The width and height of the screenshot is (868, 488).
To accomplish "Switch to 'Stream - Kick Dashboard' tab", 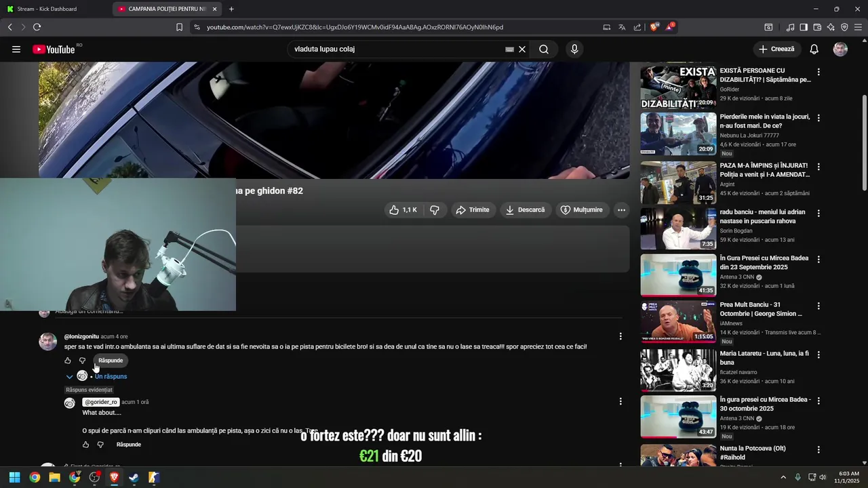I will coord(57,9).
